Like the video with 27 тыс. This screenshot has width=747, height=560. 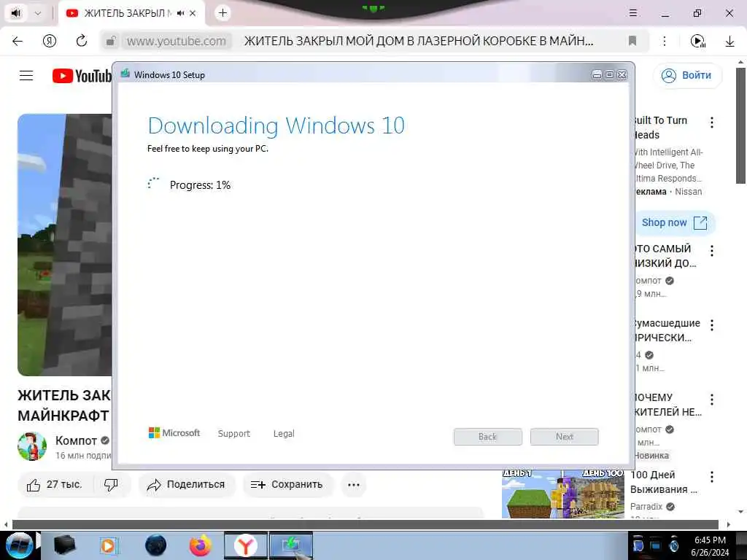pyautogui.click(x=55, y=485)
